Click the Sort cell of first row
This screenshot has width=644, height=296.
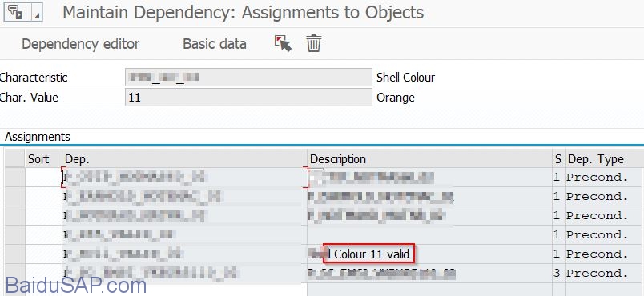[43, 177]
